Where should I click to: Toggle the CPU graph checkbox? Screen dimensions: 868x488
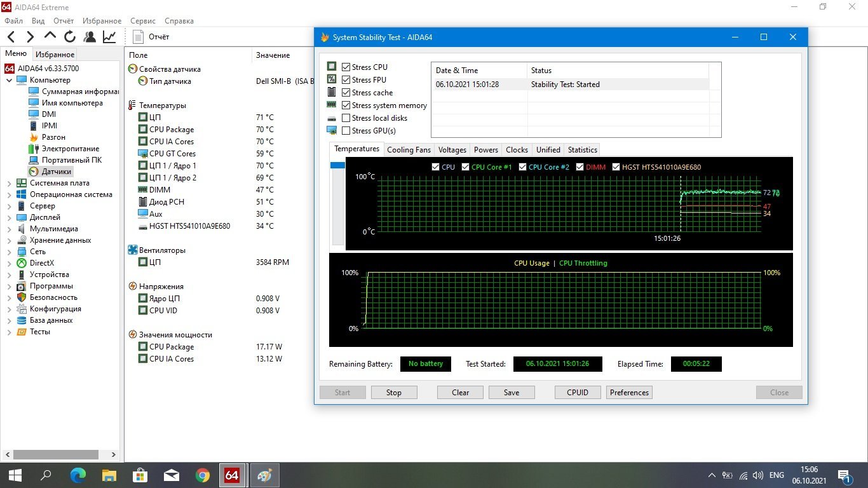pyautogui.click(x=435, y=167)
